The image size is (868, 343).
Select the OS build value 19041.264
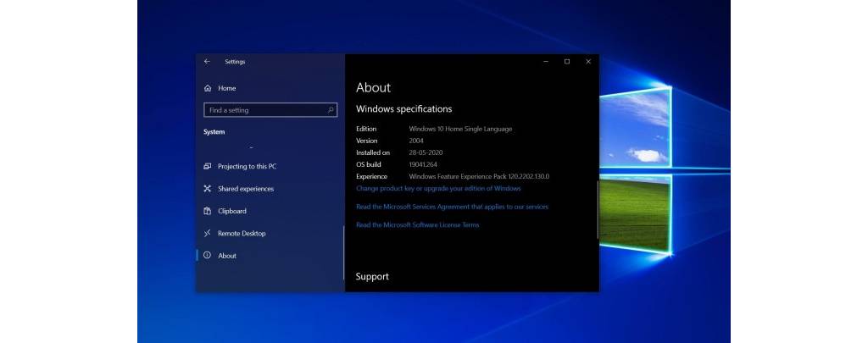coord(424,164)
